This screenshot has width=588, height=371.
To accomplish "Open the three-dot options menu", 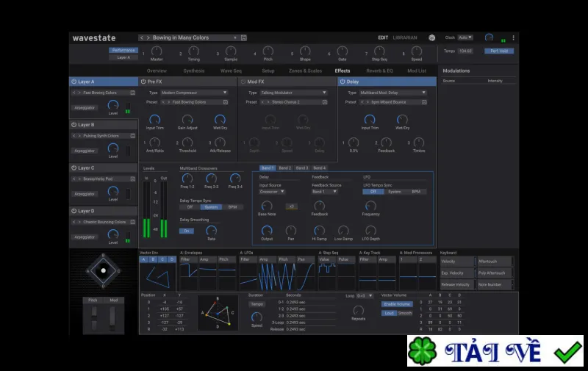I will (x=513, y=38).
